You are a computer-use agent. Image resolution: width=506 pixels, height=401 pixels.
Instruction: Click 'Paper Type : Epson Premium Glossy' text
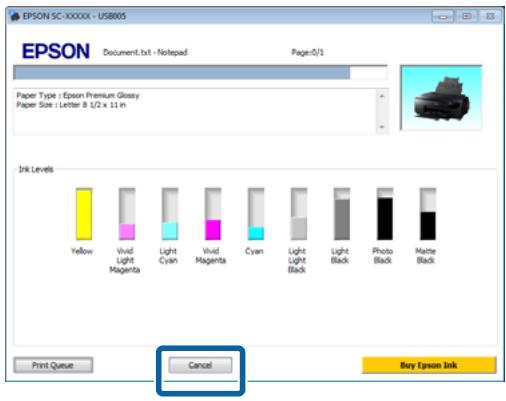click(78, 95)
